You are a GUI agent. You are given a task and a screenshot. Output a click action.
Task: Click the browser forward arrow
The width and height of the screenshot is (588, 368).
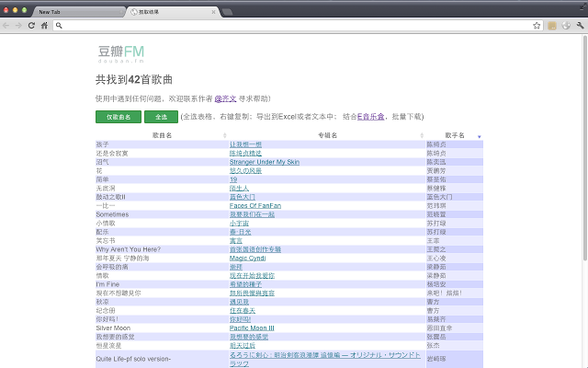coord(18,25)
